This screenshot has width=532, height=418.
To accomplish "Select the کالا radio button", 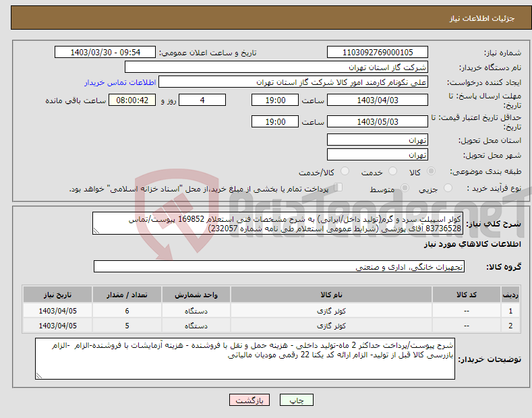I will point(431,171).
